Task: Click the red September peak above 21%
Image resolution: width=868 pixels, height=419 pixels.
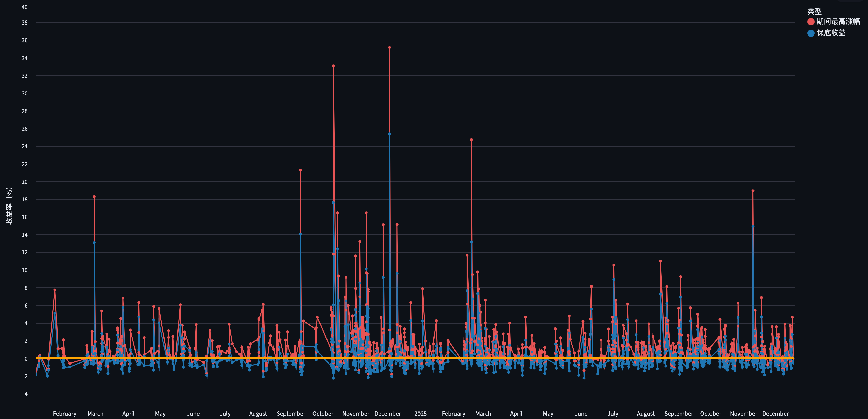Action: coord(300,170)
